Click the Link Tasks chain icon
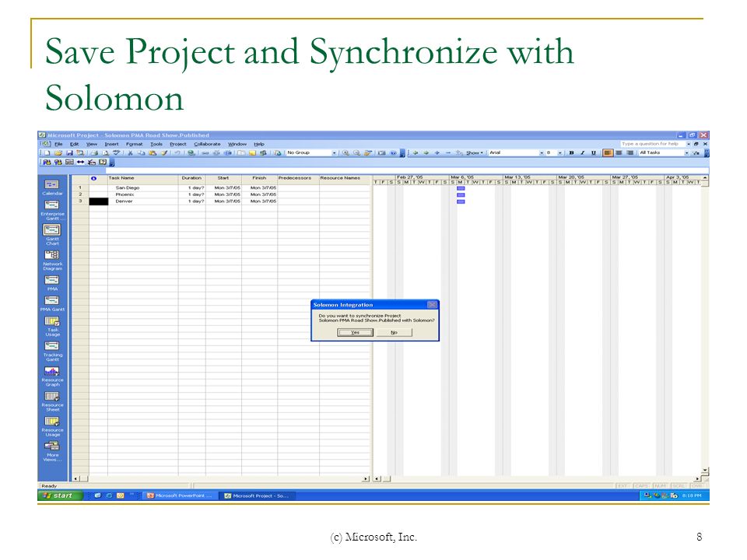The height and width of the screenshot is (560, 747). click(x=205, y=153)
